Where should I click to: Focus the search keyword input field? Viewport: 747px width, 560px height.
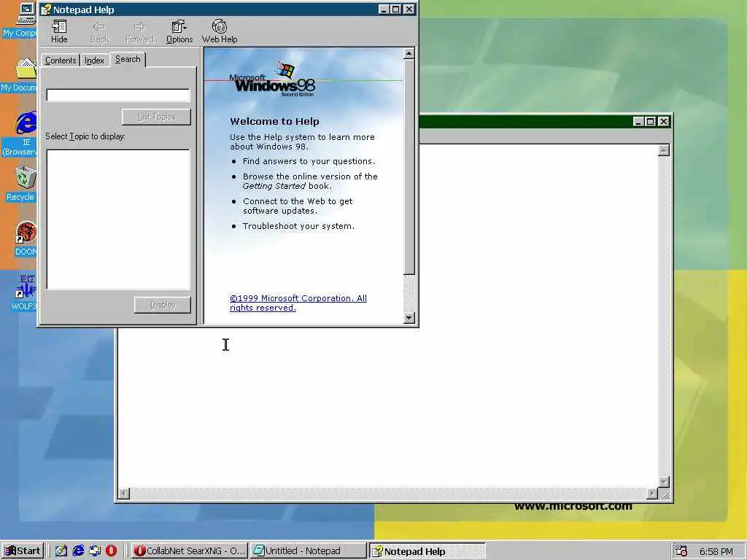(x=118, y=96)
